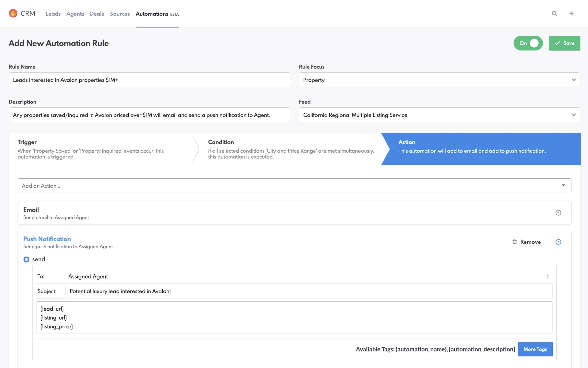The height and width of the screenshot is (368, 588).
Task: Go to the Deals tab
Action: pyautogui.click(x=97, y=14)
